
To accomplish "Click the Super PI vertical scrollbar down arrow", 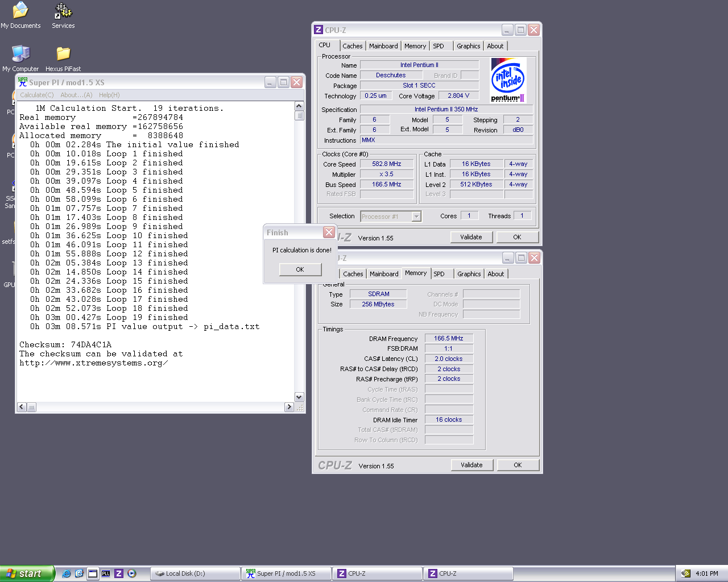I will 299,397.
